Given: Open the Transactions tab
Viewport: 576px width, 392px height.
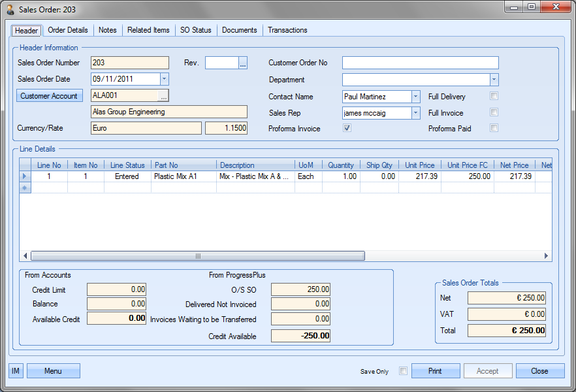Looking at the screenshot, I should point(287,30).
